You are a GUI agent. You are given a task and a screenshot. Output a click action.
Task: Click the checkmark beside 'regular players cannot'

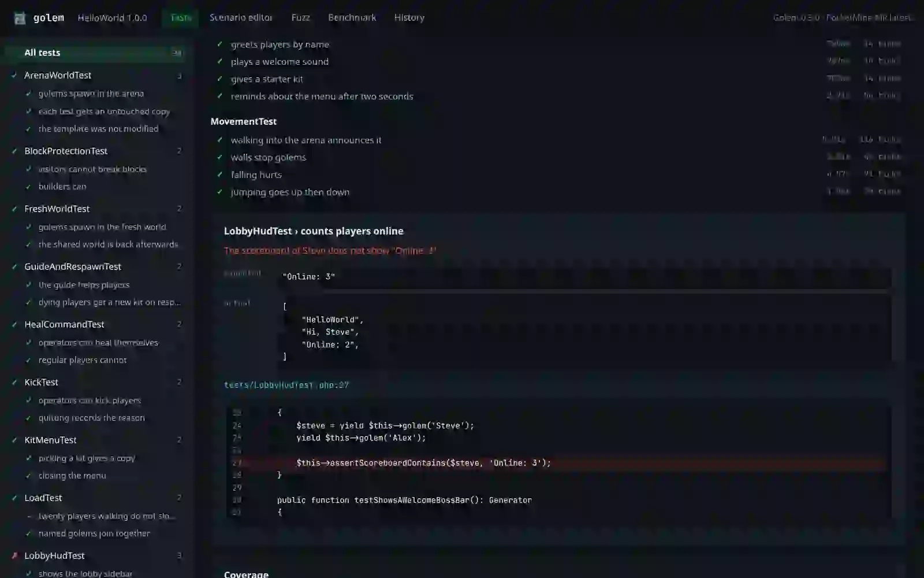pyautogui.click(x=28, y=360)
